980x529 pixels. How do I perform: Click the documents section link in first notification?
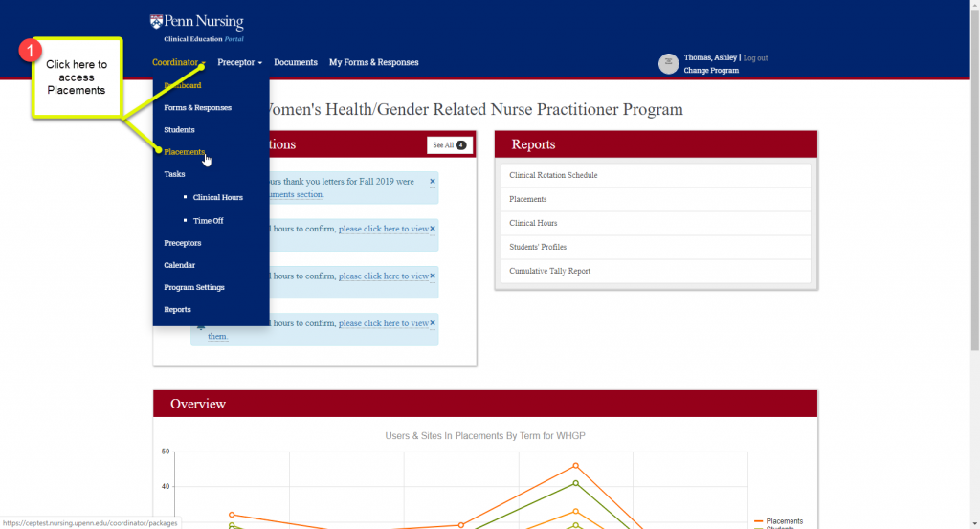click(x=296, y=194)
